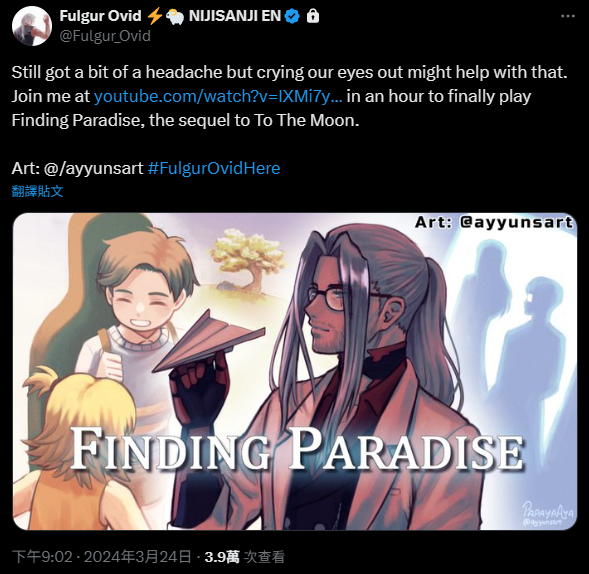589x574 pixels.
Task: Open the three-dot more options menu
Action: 568,16
